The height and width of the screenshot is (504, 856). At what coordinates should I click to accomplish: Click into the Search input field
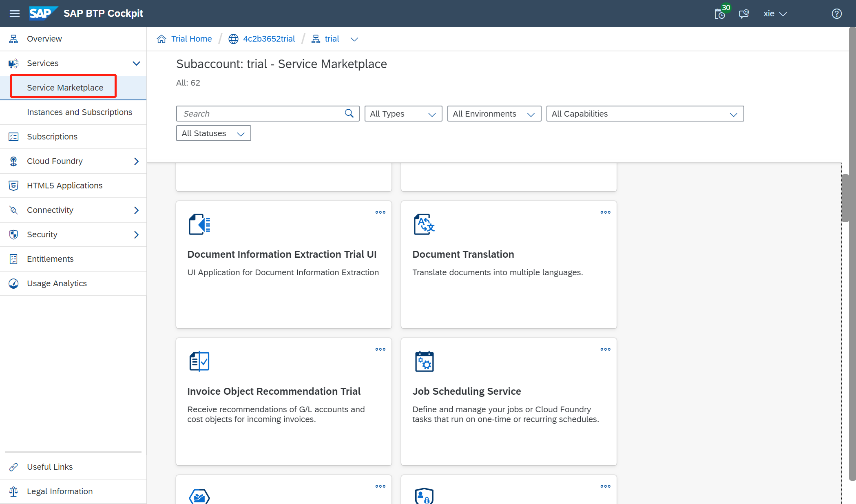click(261, 114)
